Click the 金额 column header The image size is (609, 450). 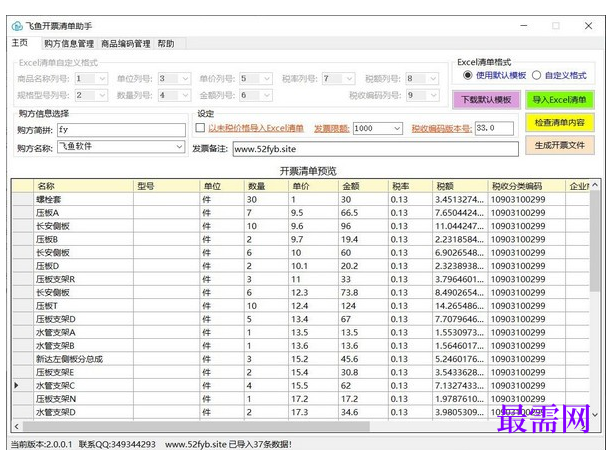(x=363, y=186)
